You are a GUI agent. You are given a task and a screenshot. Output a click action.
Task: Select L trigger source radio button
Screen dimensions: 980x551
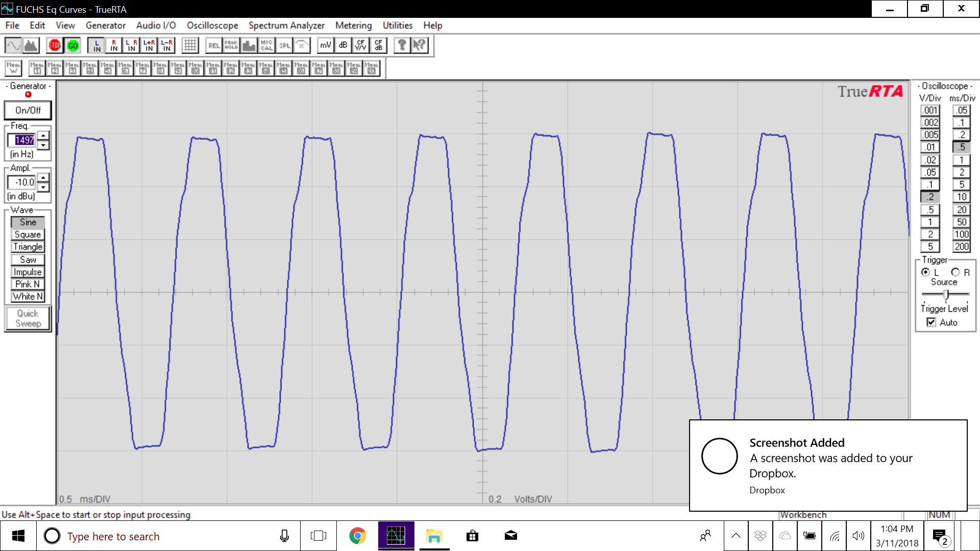(x=925, y=272)
